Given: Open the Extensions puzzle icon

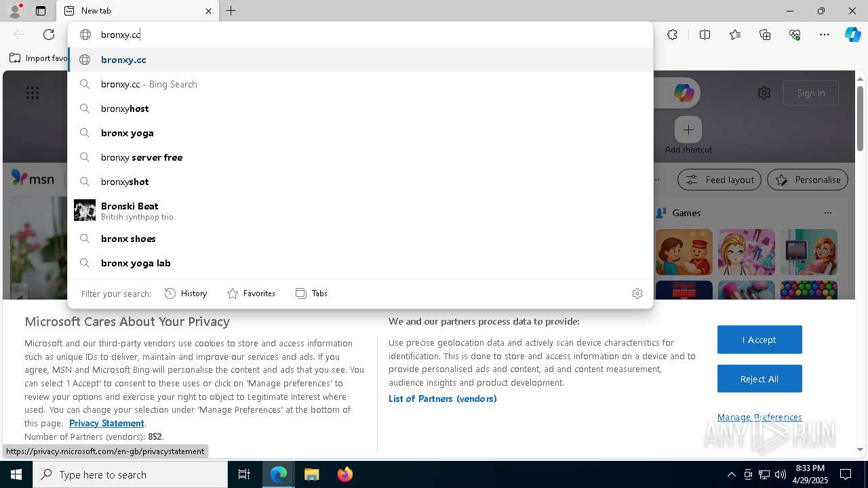Looking at the screenshot, I should (x=672, y=35).
